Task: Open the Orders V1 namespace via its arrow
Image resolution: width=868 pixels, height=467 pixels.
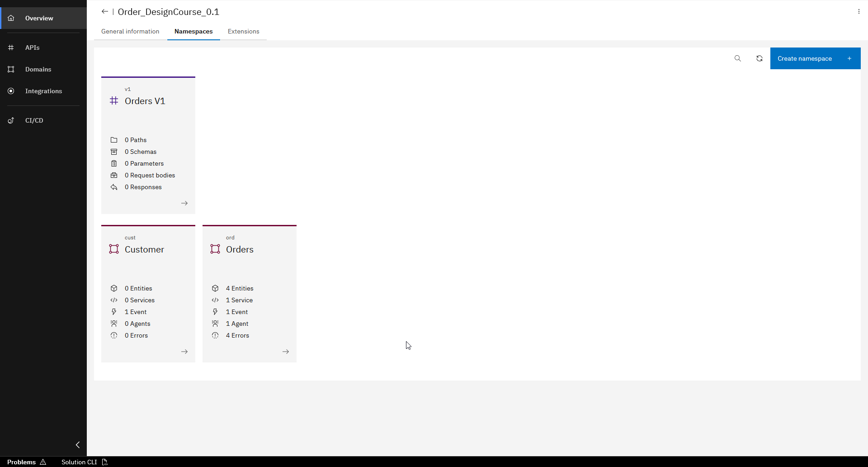Action: pyautogui.click(x=184, y=203)
